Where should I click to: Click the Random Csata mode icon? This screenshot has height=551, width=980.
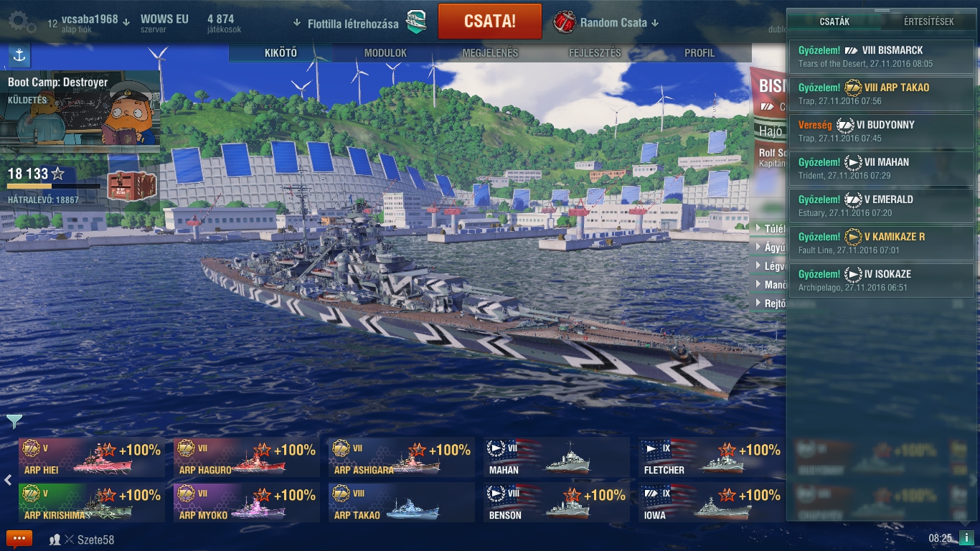565,22
